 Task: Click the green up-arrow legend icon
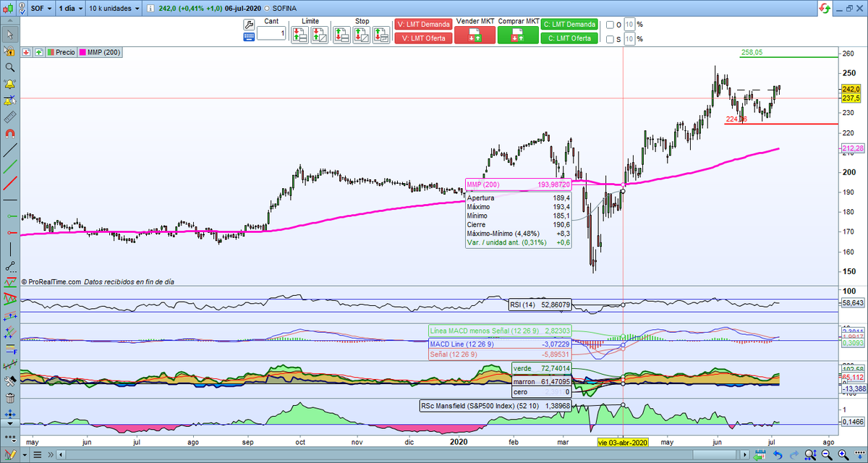(x=39, y=52)
